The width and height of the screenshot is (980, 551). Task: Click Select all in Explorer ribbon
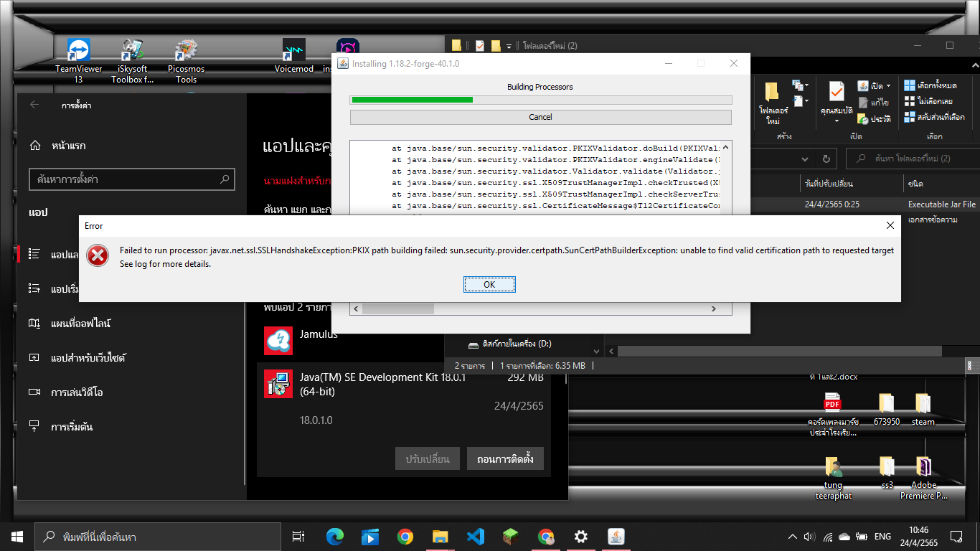click(x=930, y=85)
